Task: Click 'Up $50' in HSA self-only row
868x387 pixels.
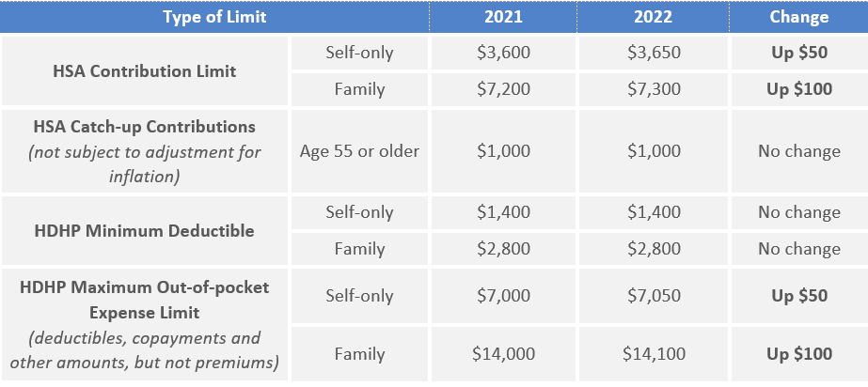Action: [x=799, y=54]
